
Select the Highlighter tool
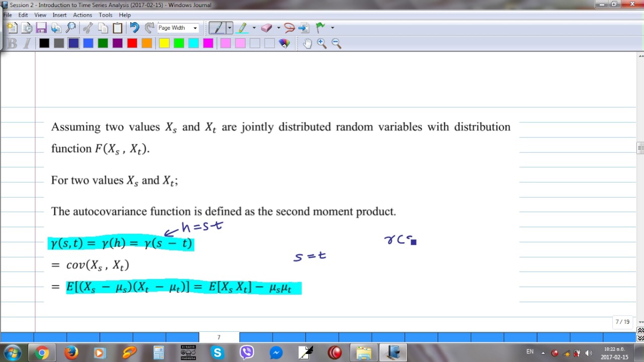click(243, 28)
